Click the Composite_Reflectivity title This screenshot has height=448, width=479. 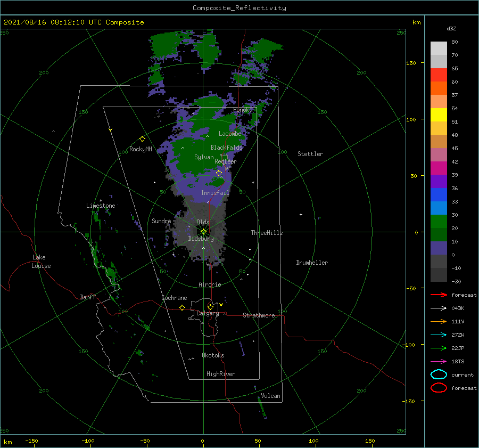240,8
